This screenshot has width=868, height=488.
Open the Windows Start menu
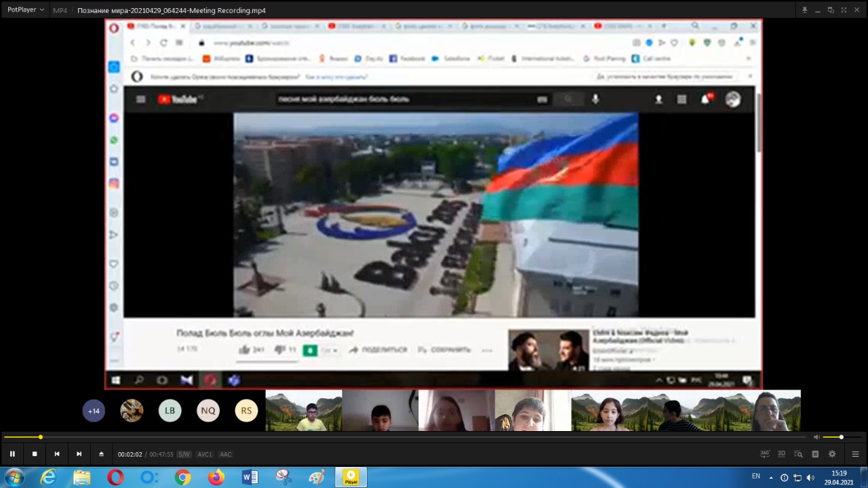(x=14, y=477)
